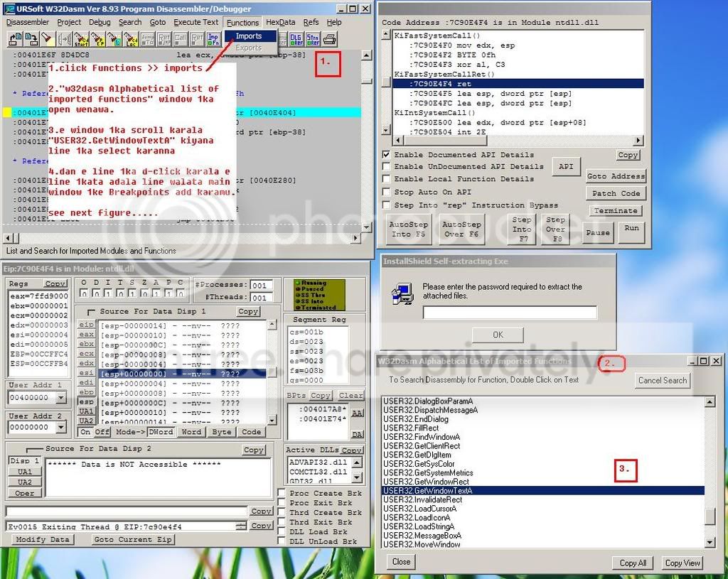The image size is (728, 579).
Task: Open the Search menu
Action: point(130,22)
